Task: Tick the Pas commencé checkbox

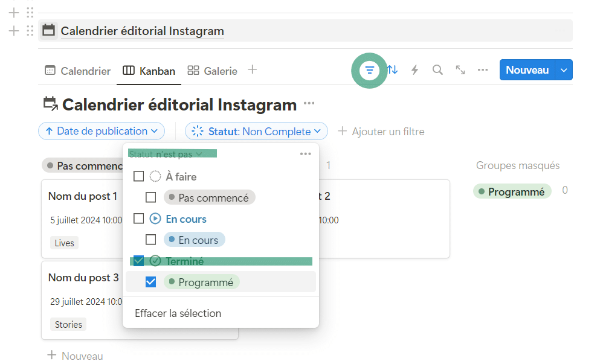Action: (x=151, y=197)
